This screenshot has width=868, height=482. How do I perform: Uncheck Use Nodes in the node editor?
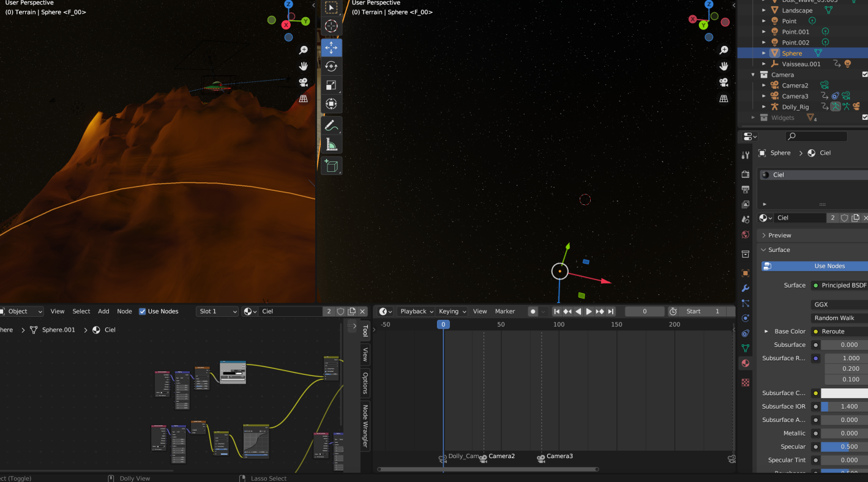click(x=143, y=311)
